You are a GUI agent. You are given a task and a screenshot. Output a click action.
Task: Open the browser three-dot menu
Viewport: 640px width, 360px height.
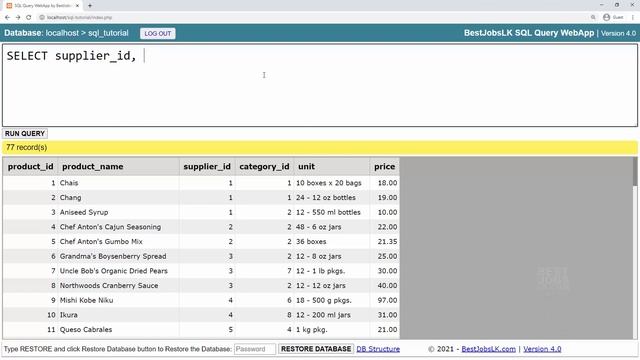633,17
